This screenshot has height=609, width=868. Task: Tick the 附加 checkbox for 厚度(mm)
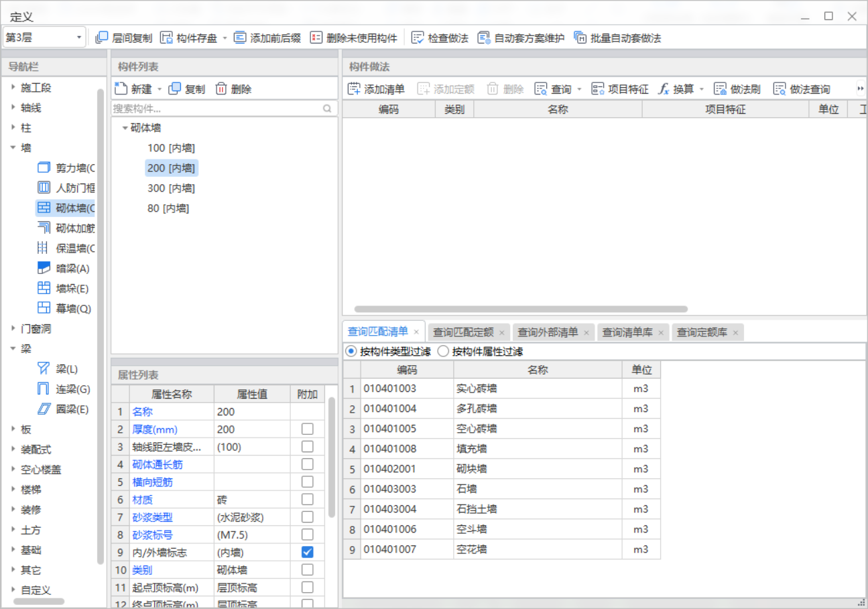(x=307, y=429)
